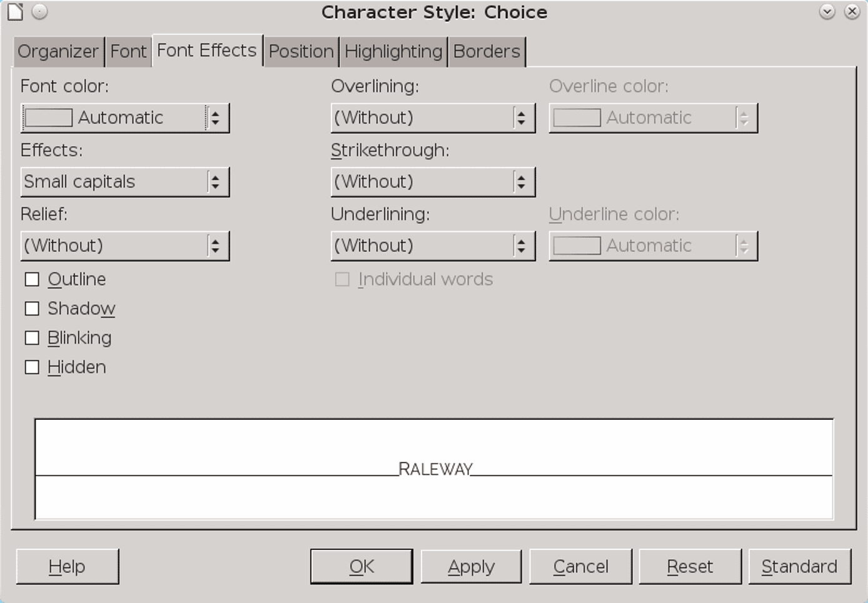Toggle the Shadow checkbox
This screenshot has height=603, width=868.
pos(32,309)
